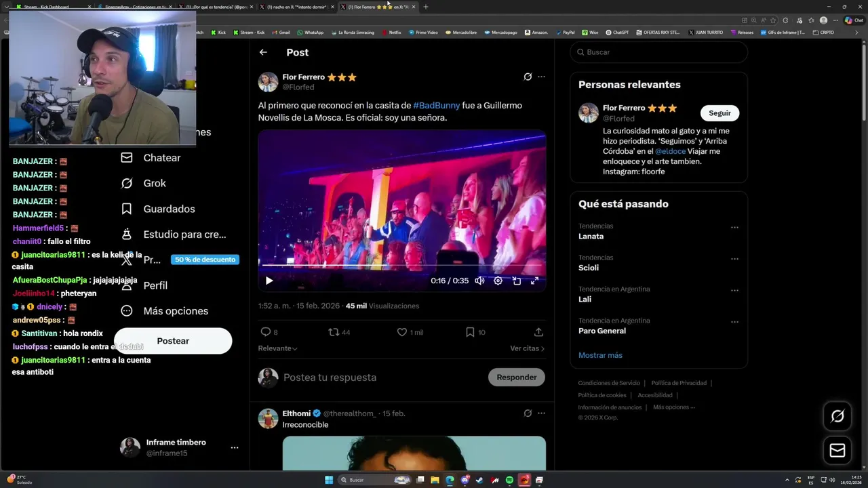Open the Paro General trending topic
Image resolution: width=868 pixels, height=488 pixels.
tap(602, 331)
